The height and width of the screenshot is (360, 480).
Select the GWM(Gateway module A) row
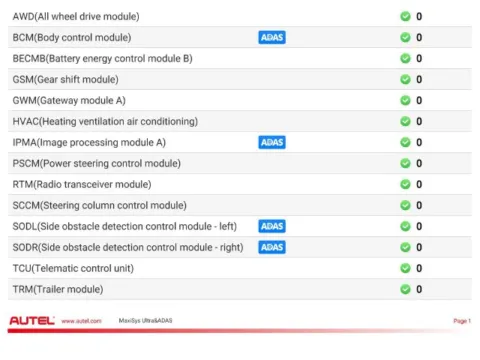click(240, 100)
